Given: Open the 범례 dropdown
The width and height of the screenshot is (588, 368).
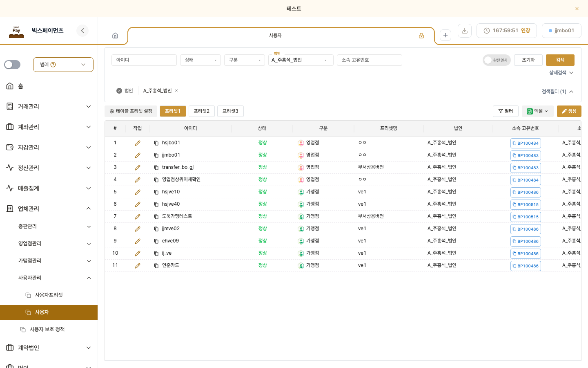Looking at the screenshot, I should click(63, 65).
